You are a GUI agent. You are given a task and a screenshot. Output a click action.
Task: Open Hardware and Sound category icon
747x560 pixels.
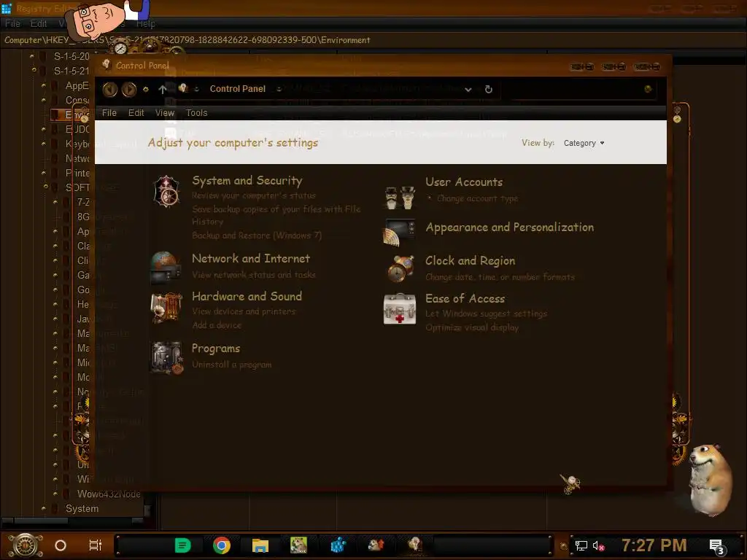(166, 308)
